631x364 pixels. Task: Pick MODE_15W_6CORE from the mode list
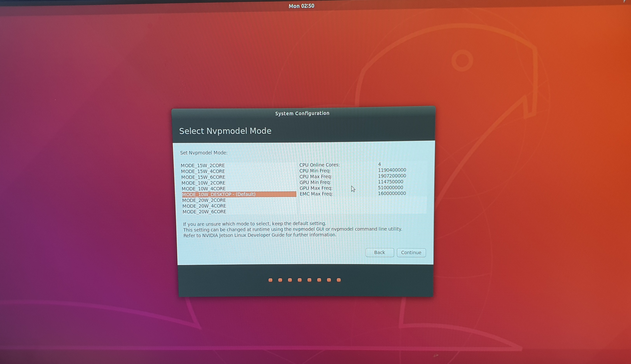(203, 177)
